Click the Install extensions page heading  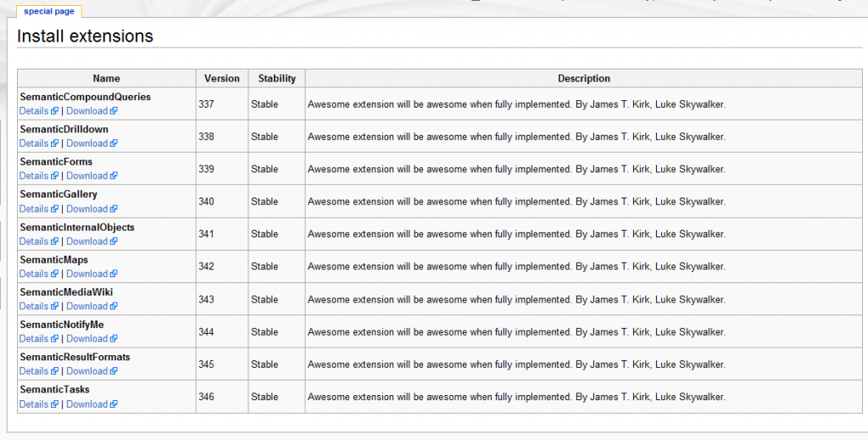click(85, 36)
